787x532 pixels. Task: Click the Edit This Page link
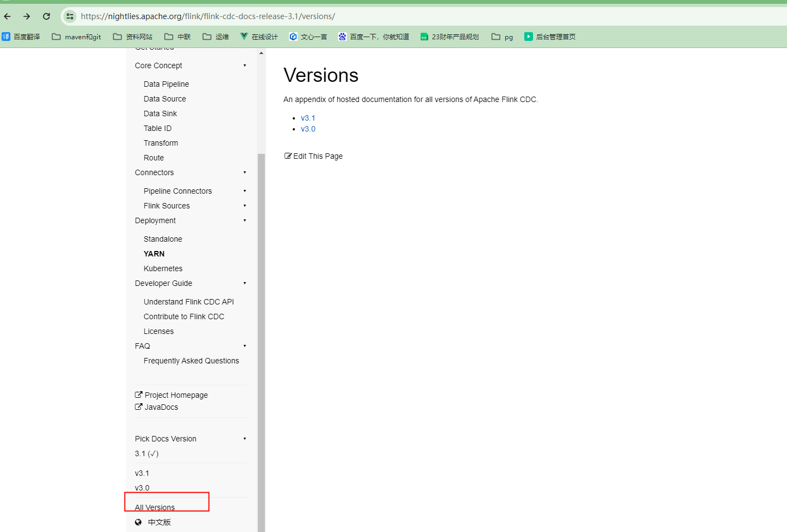pyautogui.click(x=313, y=156)
